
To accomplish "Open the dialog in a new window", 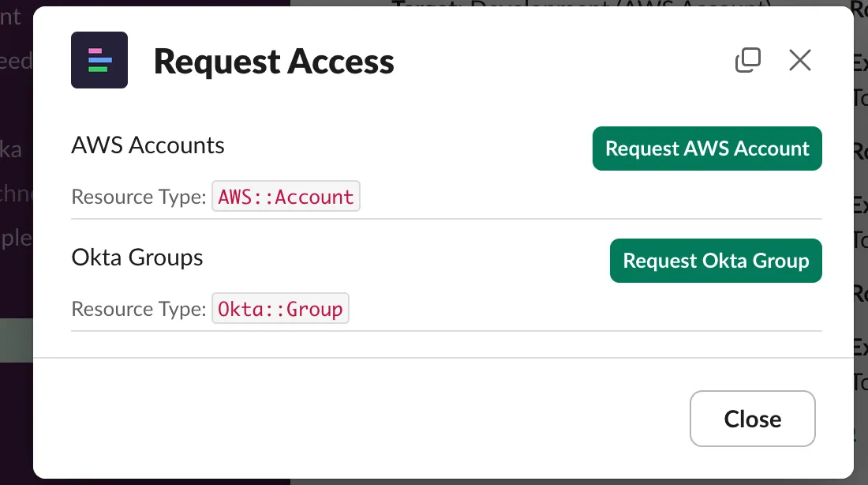I will 747,60.
